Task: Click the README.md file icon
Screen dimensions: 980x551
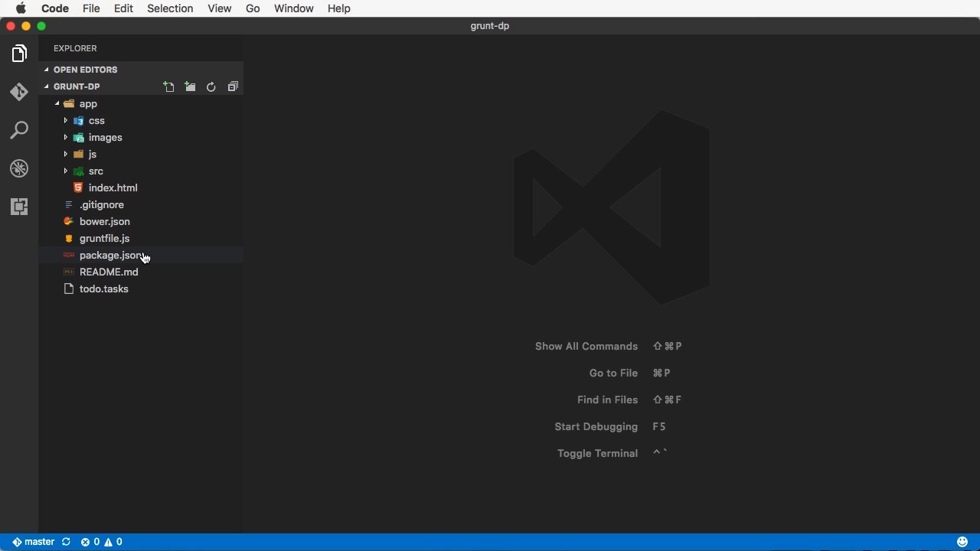Action: pyautogui.click(x=69, y=272)
